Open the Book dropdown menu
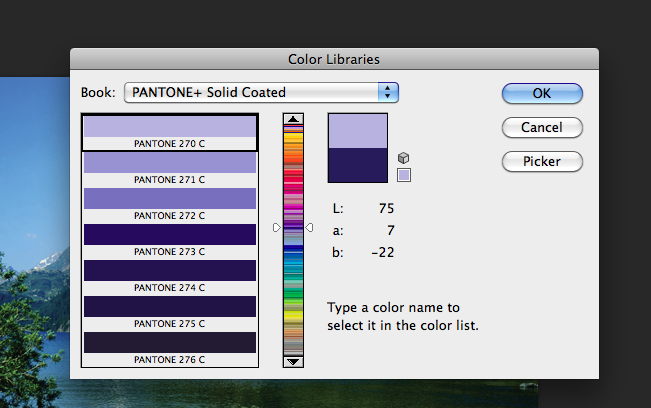Viewport: 651px width, 408px height. tap(261, 93)
